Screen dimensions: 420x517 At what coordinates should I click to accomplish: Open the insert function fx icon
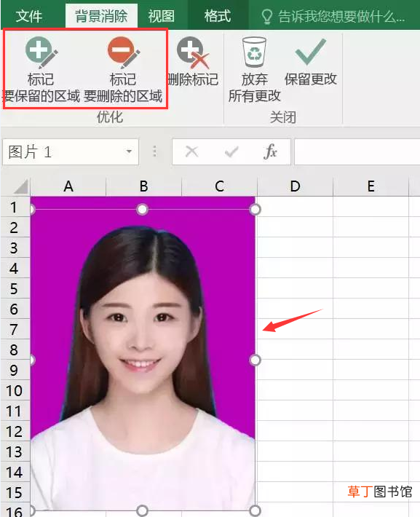(x=270, y=151)
